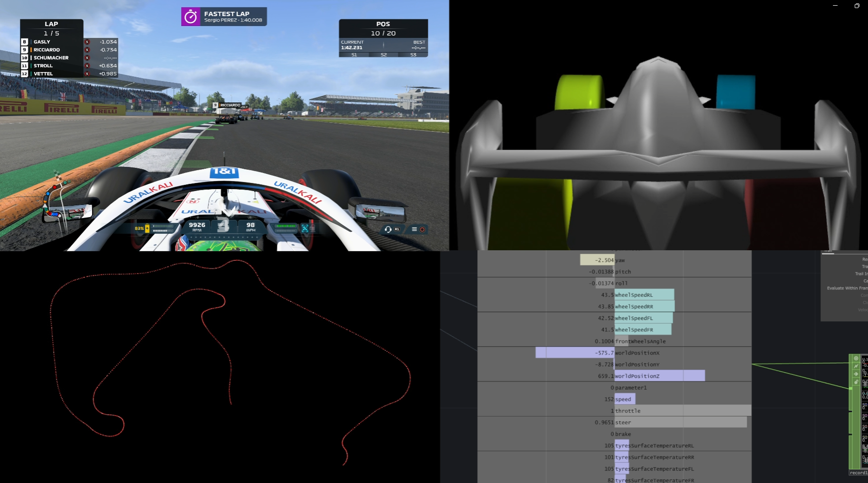Click the wheelSpeedFR channel bar
This screenshot has height=483, width=868.
point(643,330)
